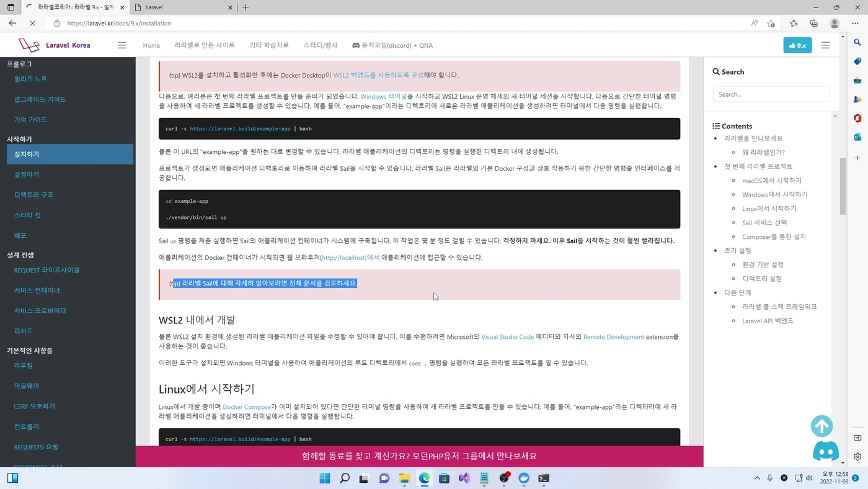The width and height of the screenshot is (868, 489).
Task: Open the 기타 학습자료 menu item
Action: coord(269,45)
